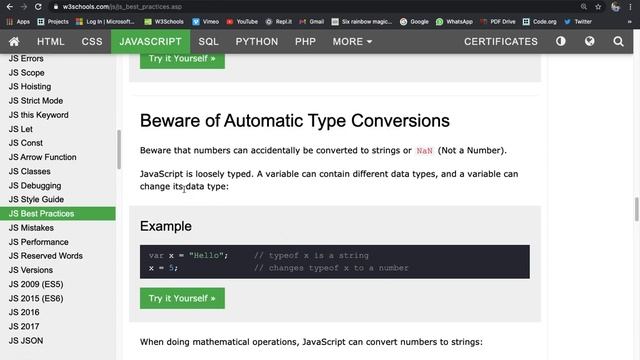Select the JAVASCRIPT tab
The height and width of the screenshot is (360, 640).
coord(151,41)
